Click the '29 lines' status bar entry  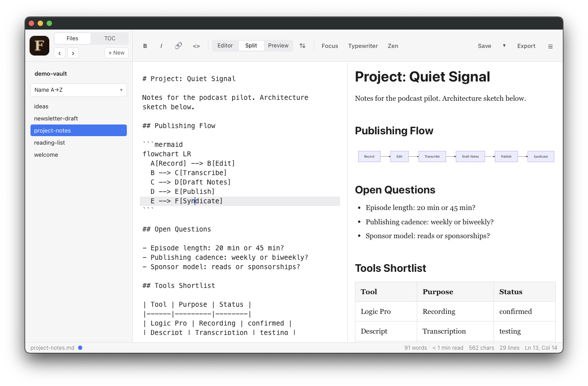[510, 348]
